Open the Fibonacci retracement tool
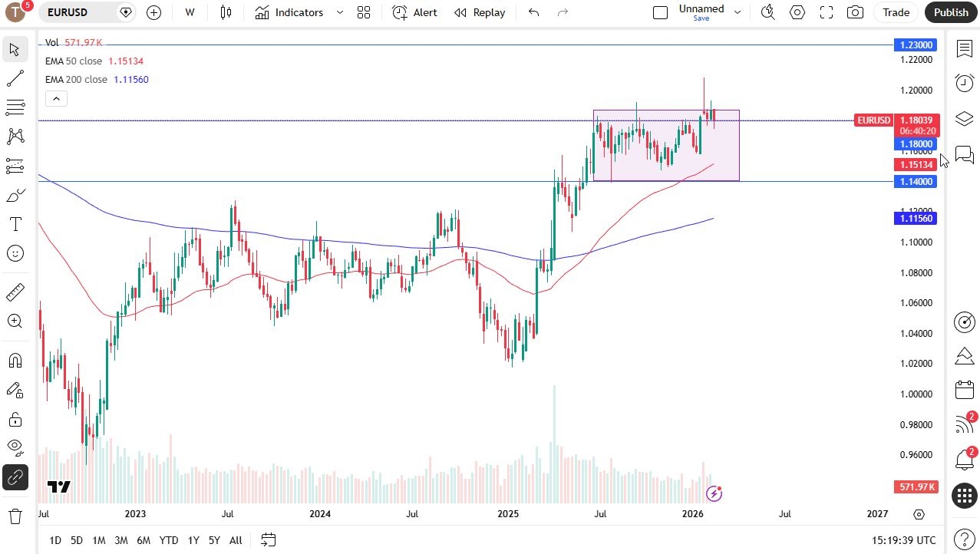This screenshot has height=554, width=980. [15, 107]
